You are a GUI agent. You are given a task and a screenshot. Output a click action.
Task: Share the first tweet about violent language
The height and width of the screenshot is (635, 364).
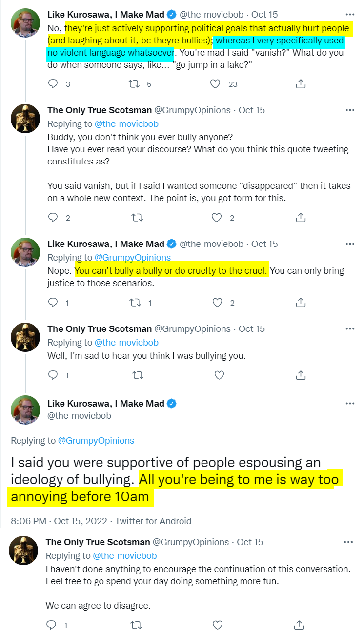tap(301, 84)
